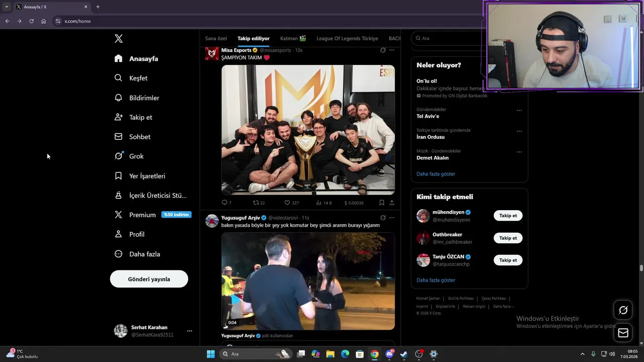This screenshot has width=644, height=362.
Task: Open options for the Tel Aviv'e trend
Action: point(519,111)
